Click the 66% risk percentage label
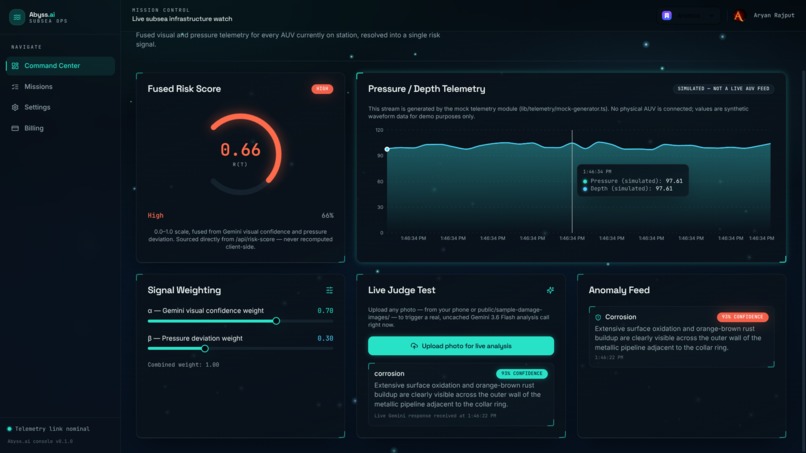 [327, 216]
